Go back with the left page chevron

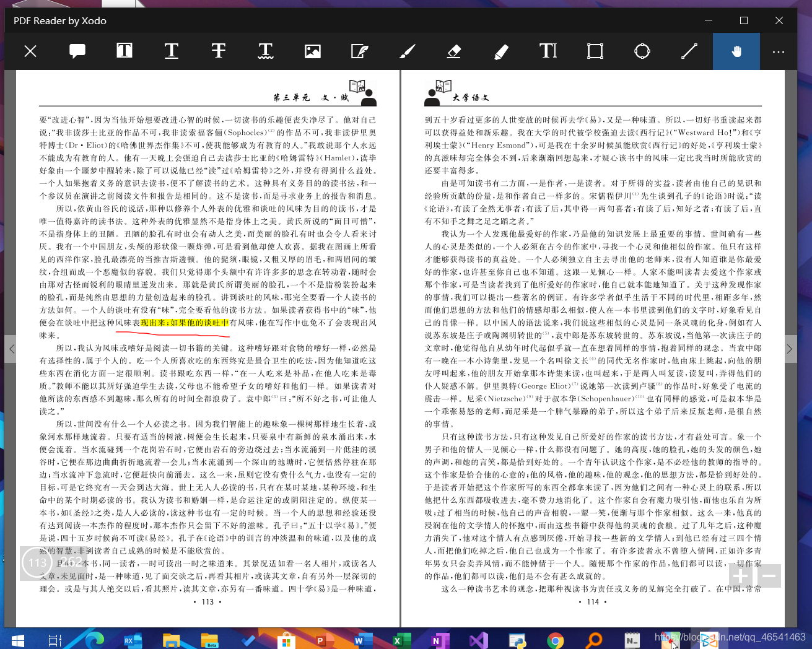(x=12, y=349)
